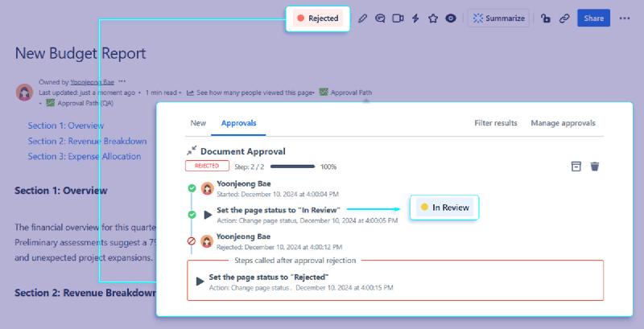
Task: Click the red REJECTED status label
Action: tap(207, 166)
